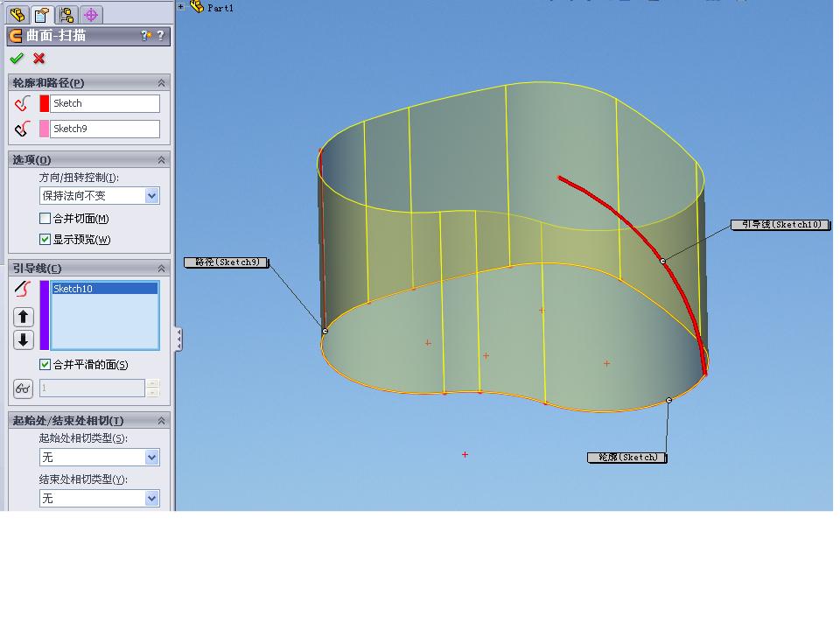Switch to the PropertyManager tab
Image resolution: width=840 pixels, height=630 pixels.
click(x=42, y=15)
